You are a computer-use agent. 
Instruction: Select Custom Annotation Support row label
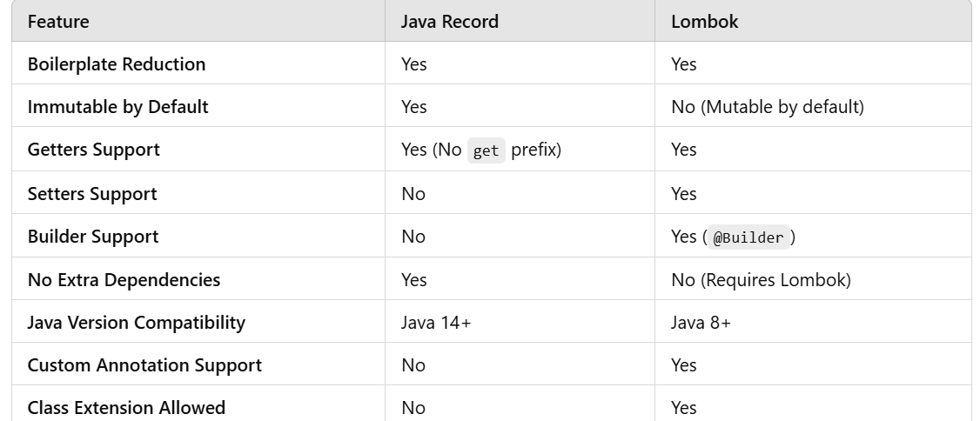[x=144, y=364]
